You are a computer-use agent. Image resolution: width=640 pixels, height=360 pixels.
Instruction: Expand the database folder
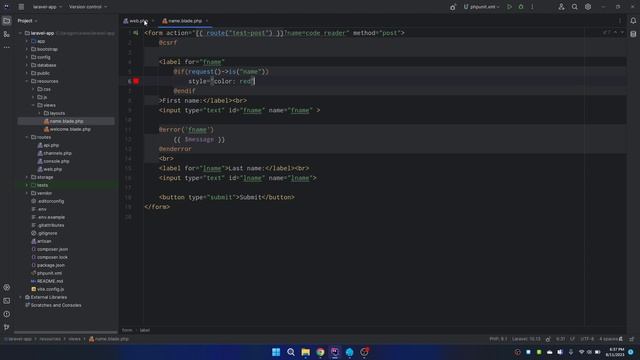pyautogui.click(x=27, y=65)
